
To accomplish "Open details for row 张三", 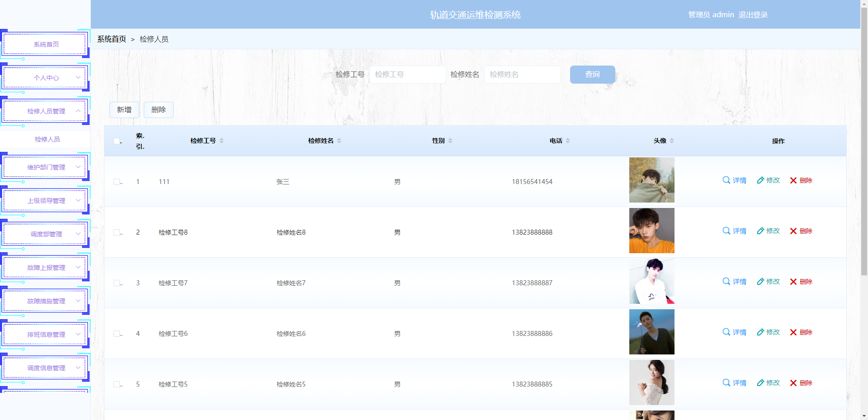I will (x=735, y=180).
